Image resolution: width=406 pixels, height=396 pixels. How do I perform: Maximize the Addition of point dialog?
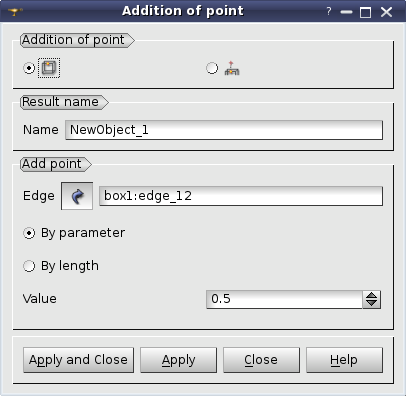coord(365,12)
